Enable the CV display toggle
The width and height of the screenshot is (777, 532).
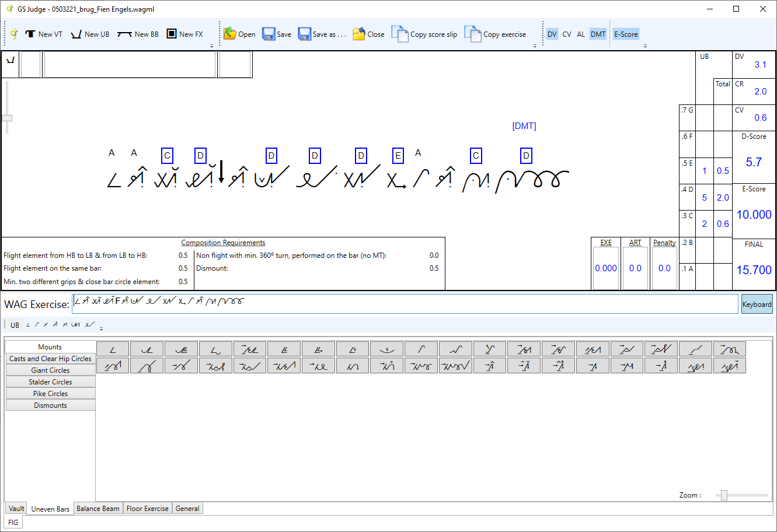point(567,34)
